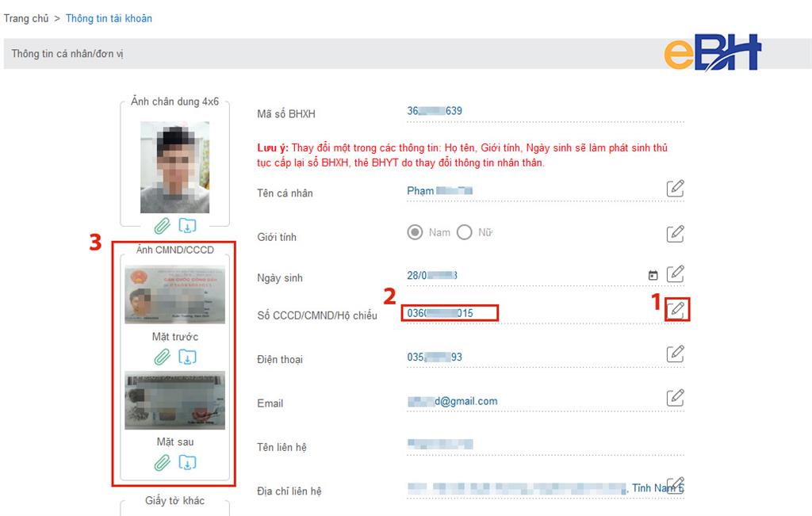Edit the Email address field

pyautogui.click(x=674, y=397)
